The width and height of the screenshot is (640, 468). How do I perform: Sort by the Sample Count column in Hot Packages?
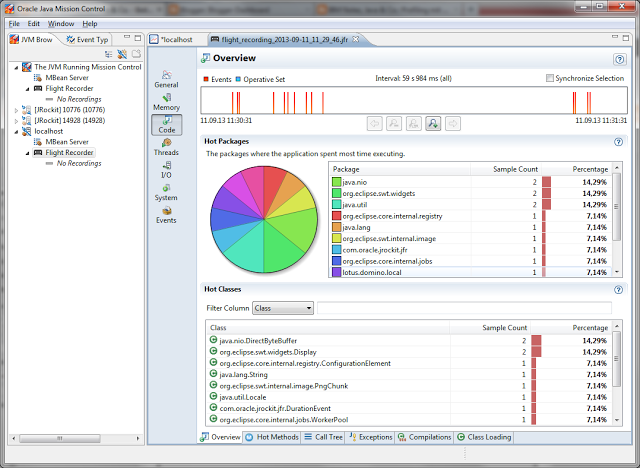(x=515, y=169)
